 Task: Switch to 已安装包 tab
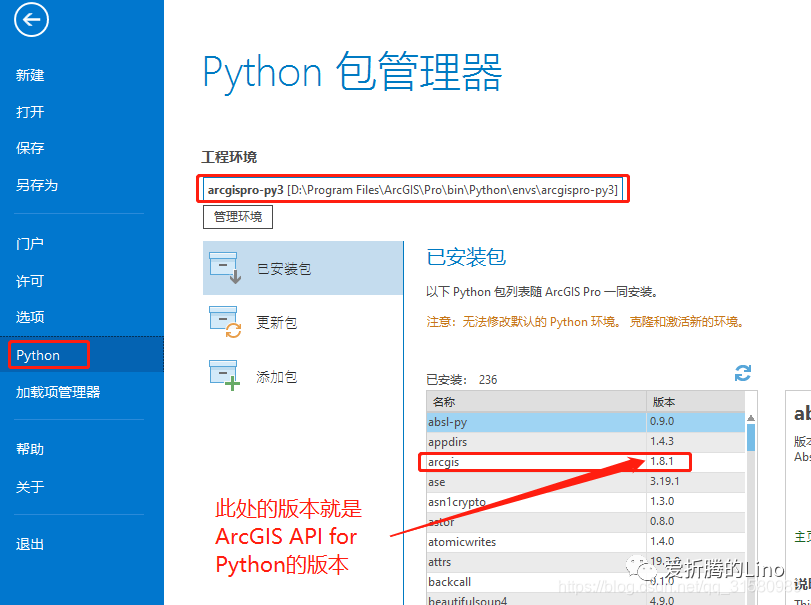pos(303,268)
